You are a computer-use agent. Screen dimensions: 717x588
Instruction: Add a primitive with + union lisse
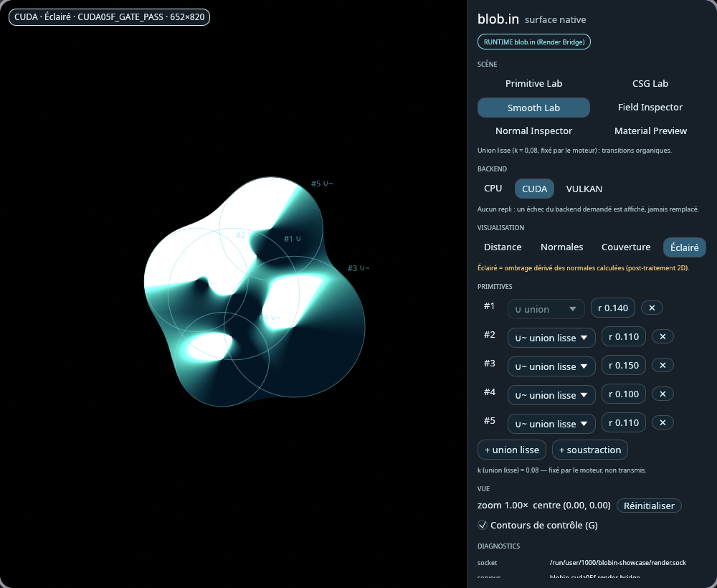click(x=512, y=450)
